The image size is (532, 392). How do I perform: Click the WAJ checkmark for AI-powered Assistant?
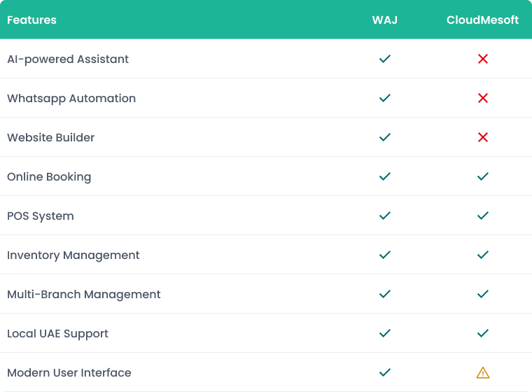point(385,59)
